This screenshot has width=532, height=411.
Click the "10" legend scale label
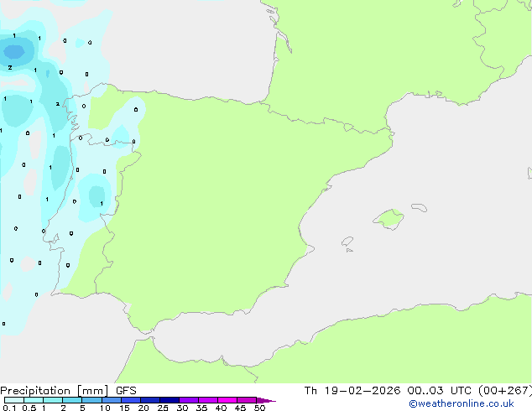click(105, 408)
